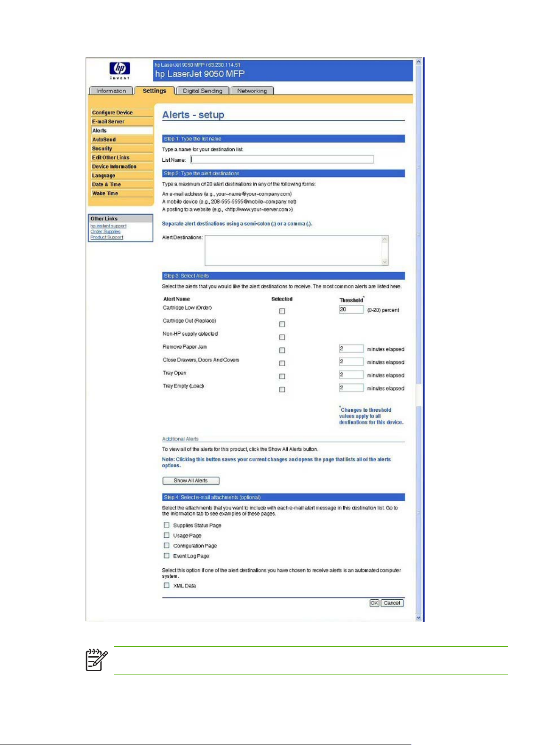Screen dimensions: 560x745
Task: Click the Cartridge Low threshold percent field
Action: [x=351, y=309]
